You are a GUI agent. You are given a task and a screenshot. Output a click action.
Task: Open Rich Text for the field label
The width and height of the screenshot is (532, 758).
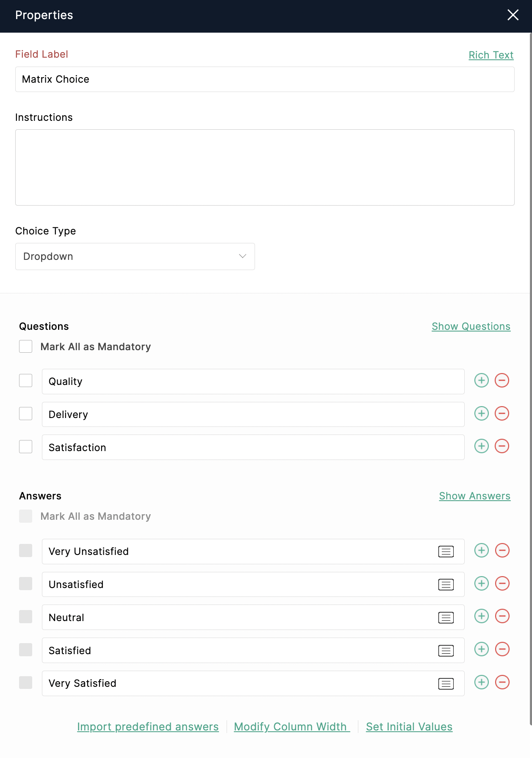[x=491, y=55]
